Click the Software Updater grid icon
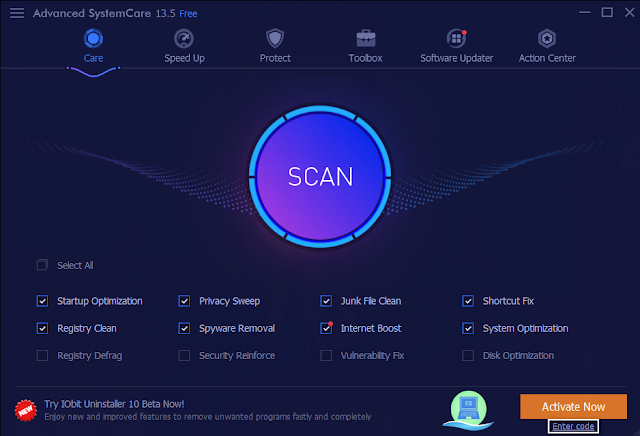This screenshot has width=640, height=436. point(456,38)
